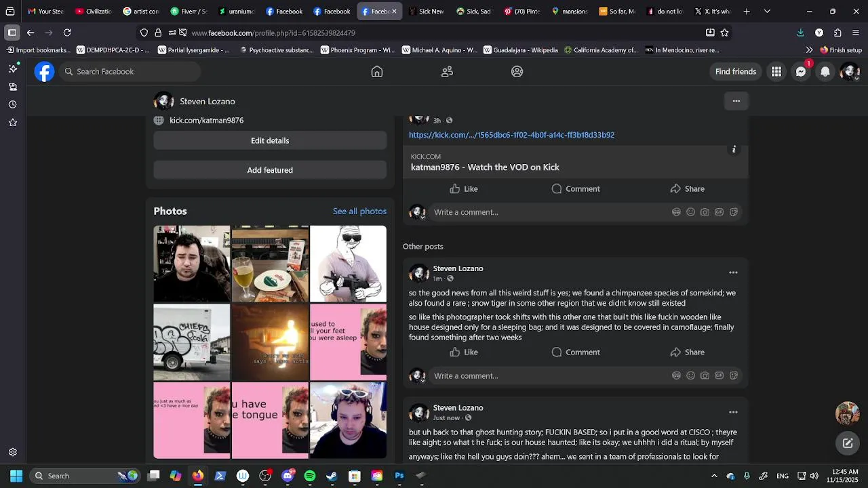The image size is (868, 488).
Task: Open options menu of the chimpanzee post
Action: click(733, 272)
